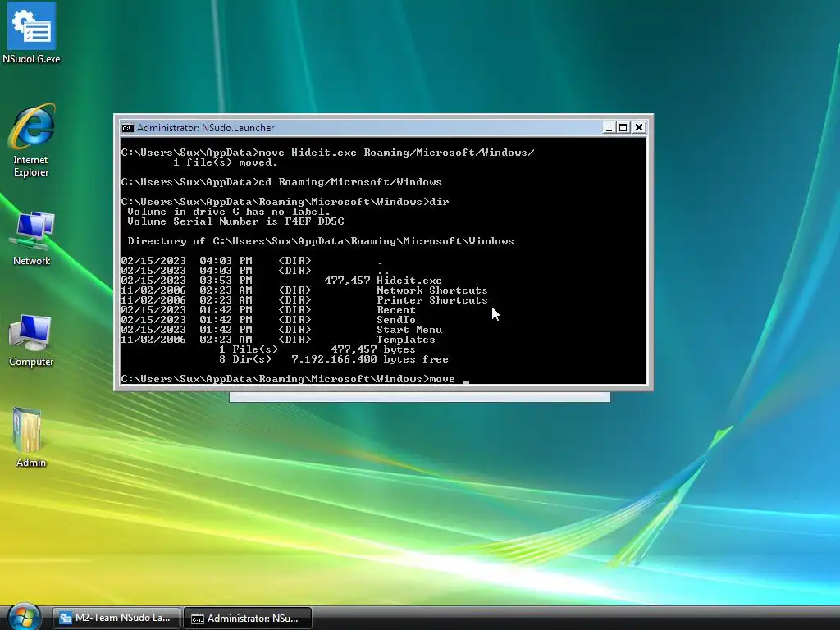This screenshot has width=840, height=630.
Task: Click the Start Menu directory entry
Action: click(x=409, y=330)
